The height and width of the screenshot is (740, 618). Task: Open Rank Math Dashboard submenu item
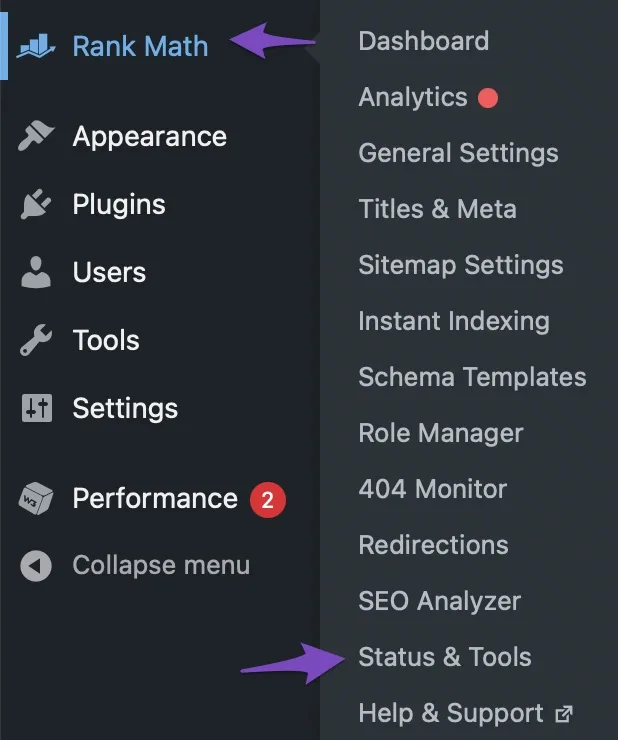pyautogui.click(x=423, y=41)
